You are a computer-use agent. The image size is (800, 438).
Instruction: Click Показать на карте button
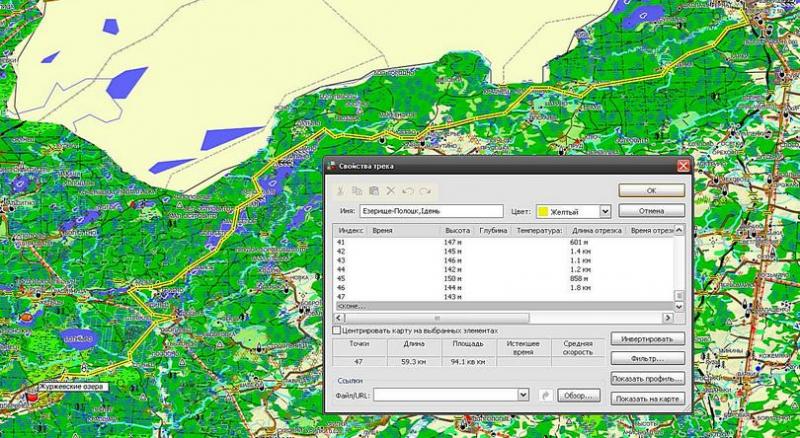647,399
